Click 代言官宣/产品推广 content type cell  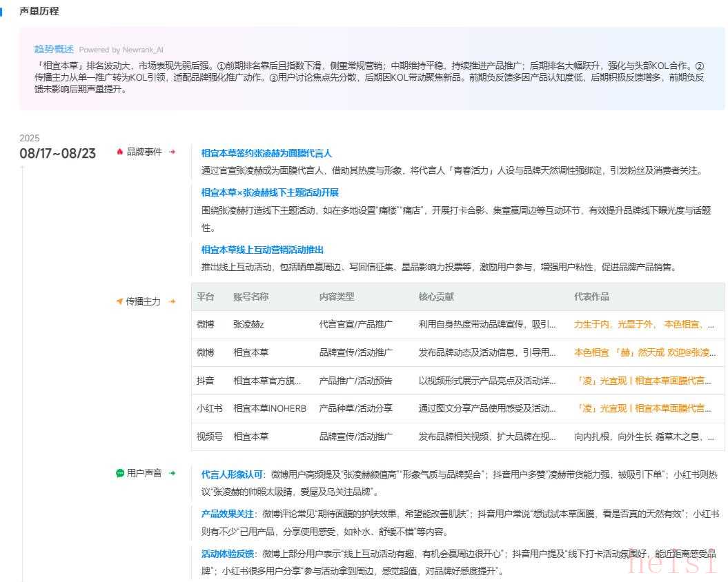pos(355,324)
